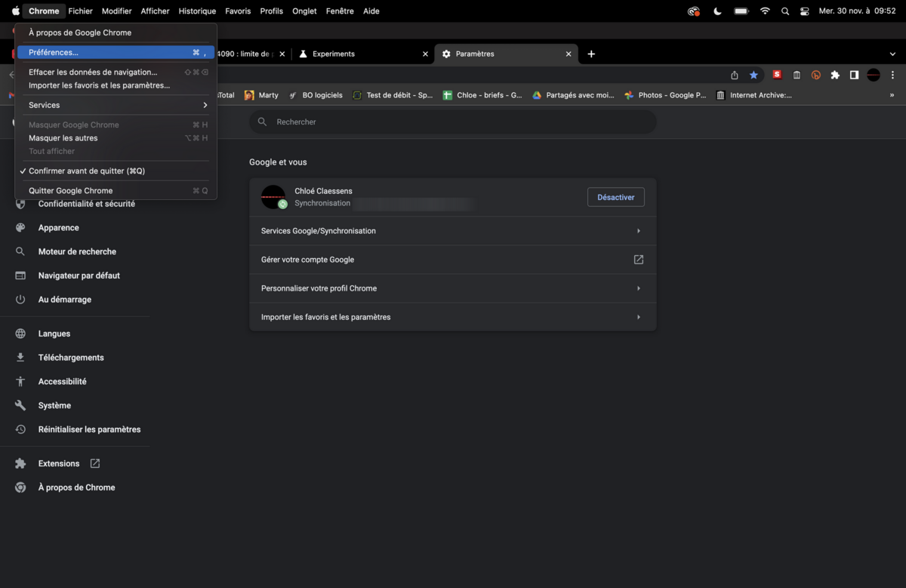Click the orange Bitly extension icon
906x588 pixels.
(x=816, y=75)
